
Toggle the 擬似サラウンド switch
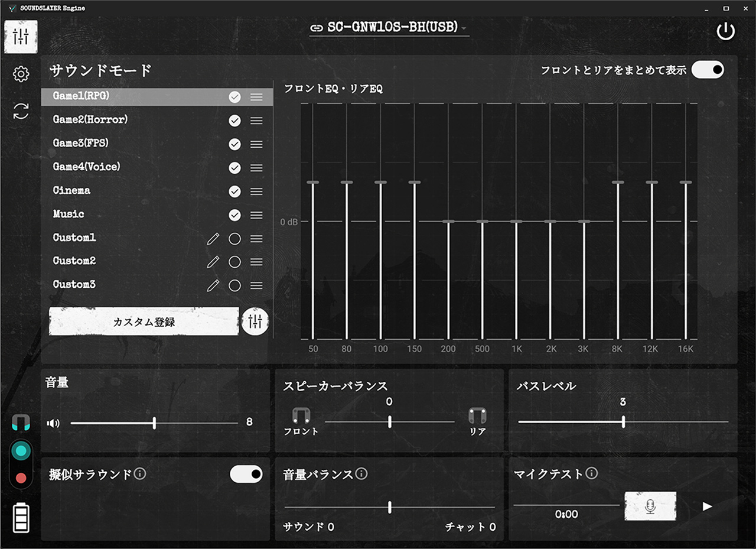pos(246,474)
